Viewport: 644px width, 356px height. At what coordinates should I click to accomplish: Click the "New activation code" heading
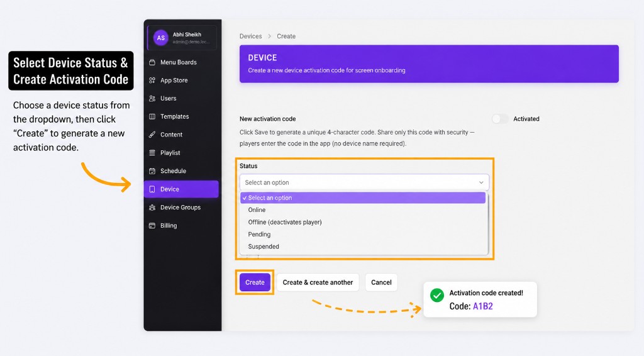pos(268,119)
